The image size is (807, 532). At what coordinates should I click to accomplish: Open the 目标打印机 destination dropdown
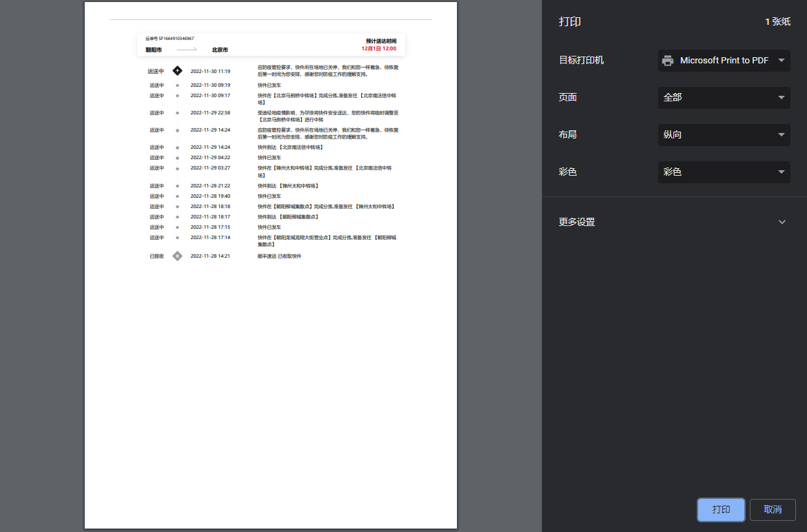click(x=724, y=61)
